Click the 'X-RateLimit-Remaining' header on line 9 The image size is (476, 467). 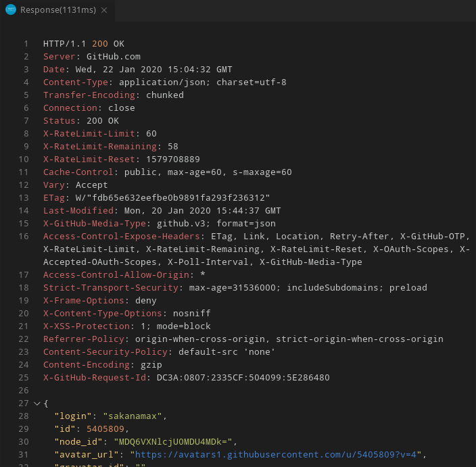point(100,147)
